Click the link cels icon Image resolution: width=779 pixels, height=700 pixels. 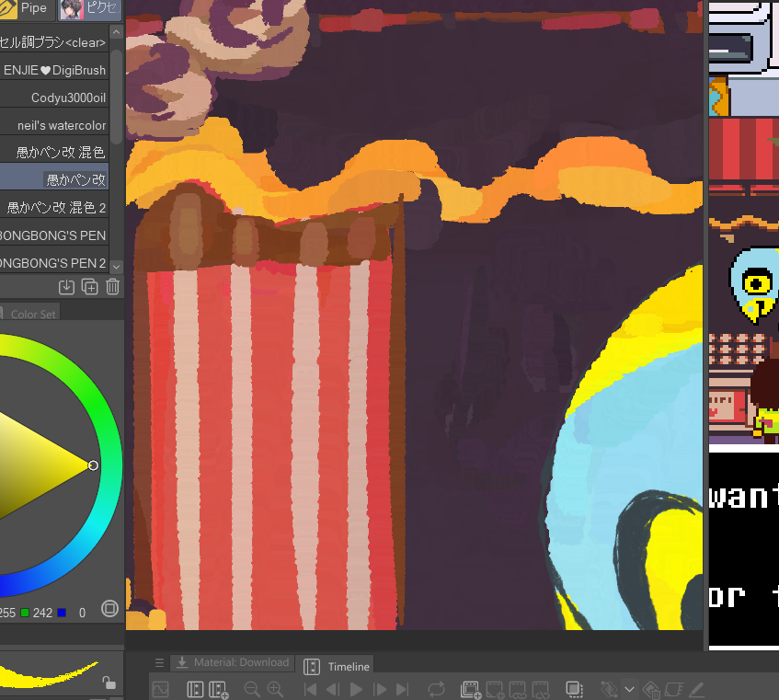tap(518, 689)
